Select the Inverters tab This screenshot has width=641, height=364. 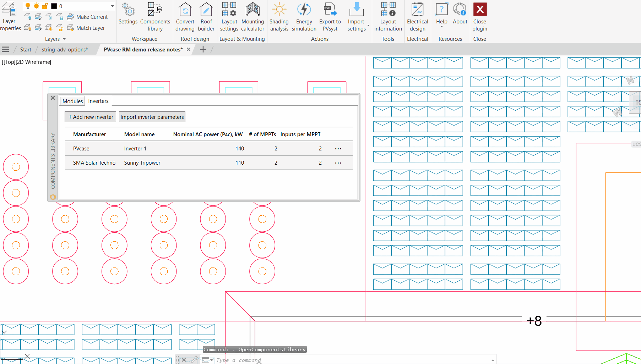(x=98, y=101)
